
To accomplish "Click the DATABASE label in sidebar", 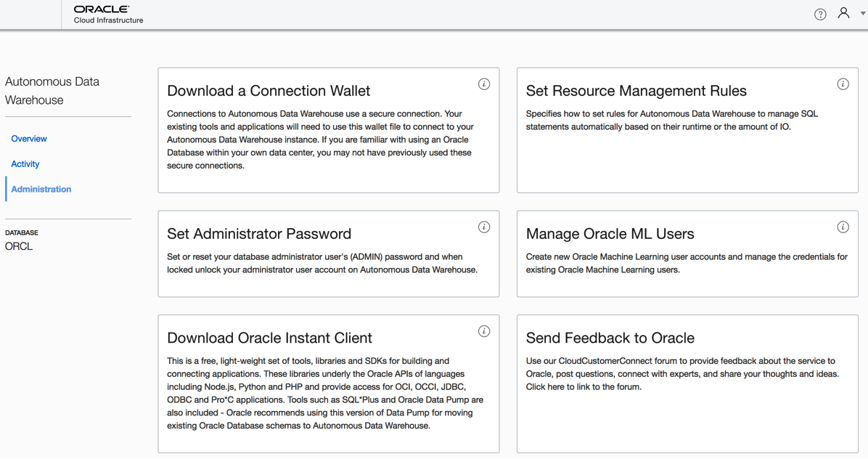I will click(x=22, y=232).
